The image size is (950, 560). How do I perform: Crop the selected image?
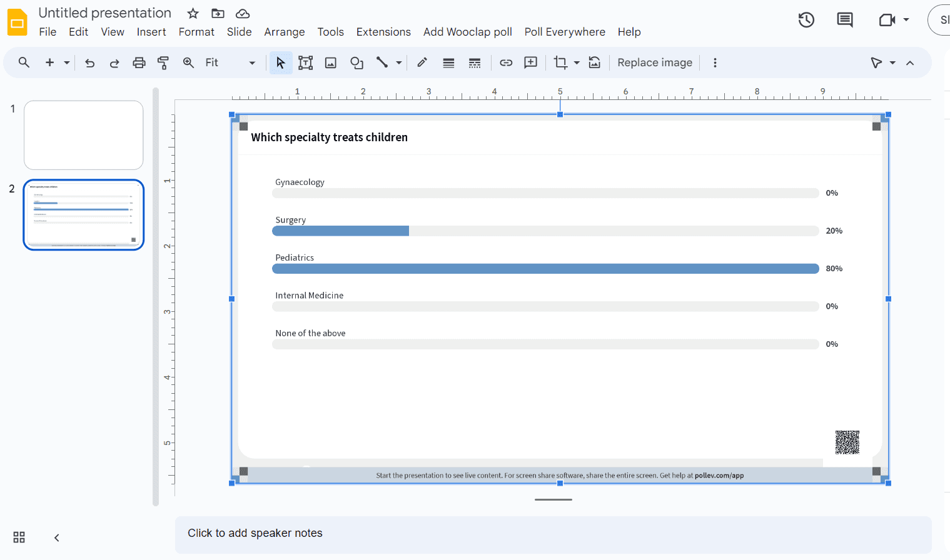560,62
